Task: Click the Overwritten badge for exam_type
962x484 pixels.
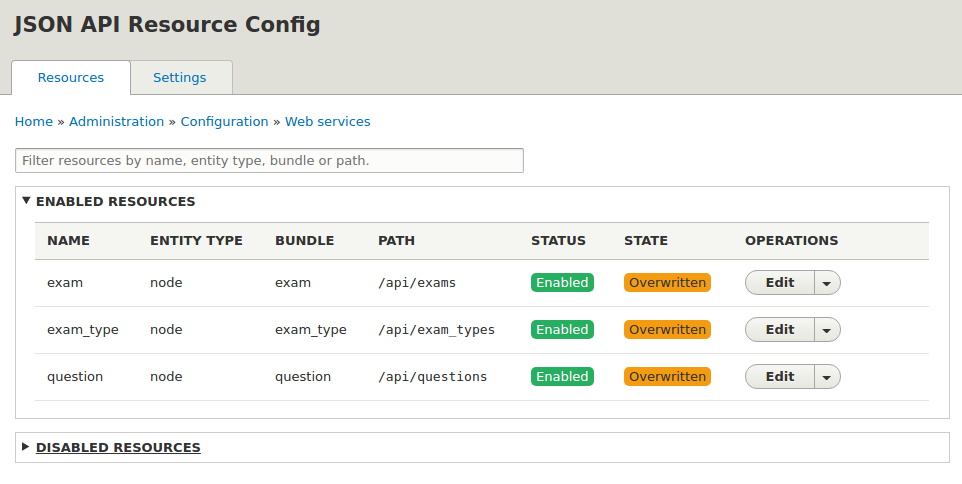Action: point(668,330)
